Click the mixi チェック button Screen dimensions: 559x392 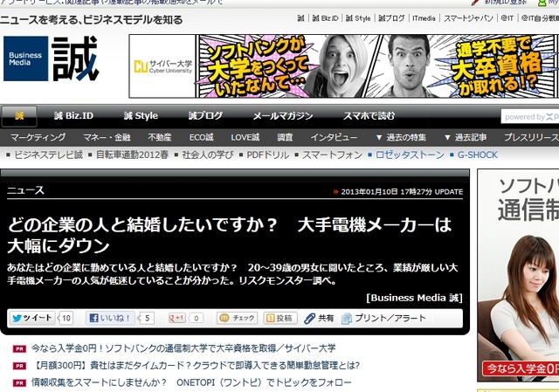click(237, 318)
